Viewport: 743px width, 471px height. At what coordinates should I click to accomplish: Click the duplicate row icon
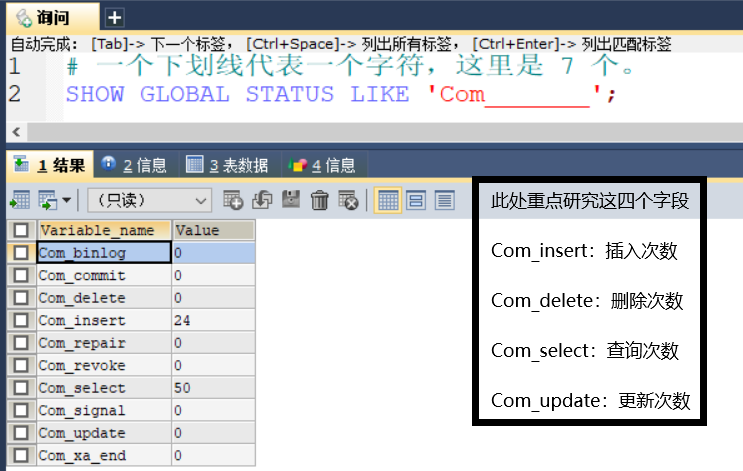point(262,200)
